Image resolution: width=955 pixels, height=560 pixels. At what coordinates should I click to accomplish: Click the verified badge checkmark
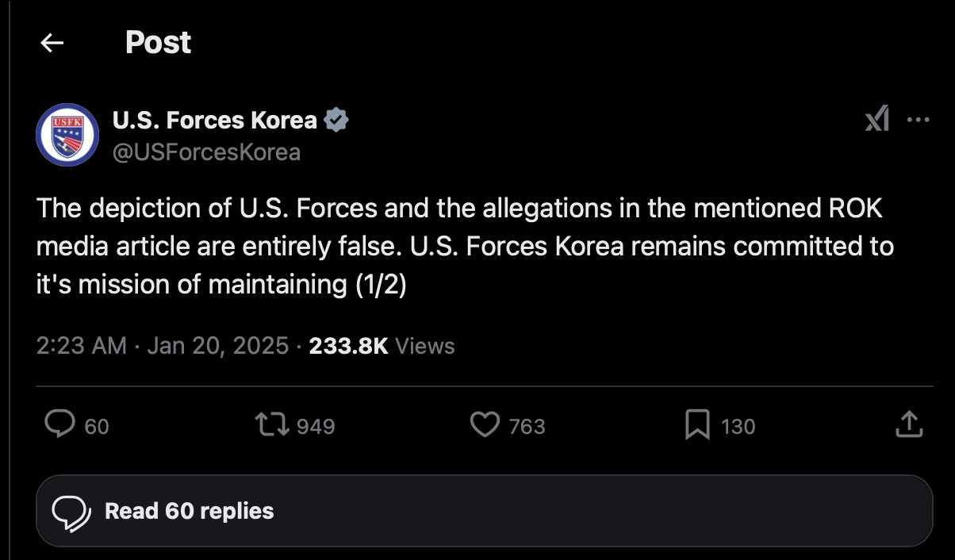pos(337,121)
